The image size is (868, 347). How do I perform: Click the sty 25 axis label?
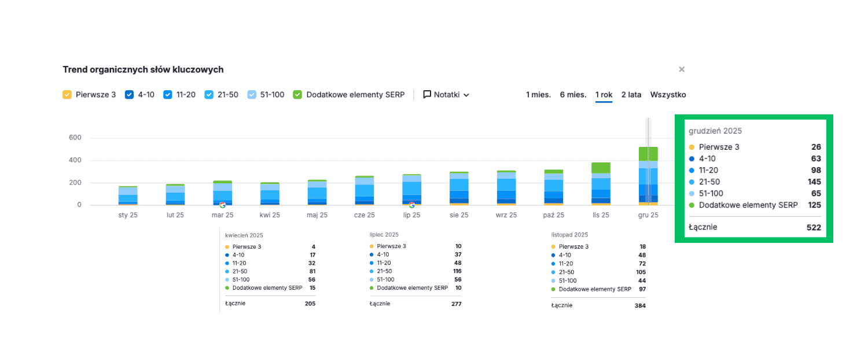click(128, 215)
